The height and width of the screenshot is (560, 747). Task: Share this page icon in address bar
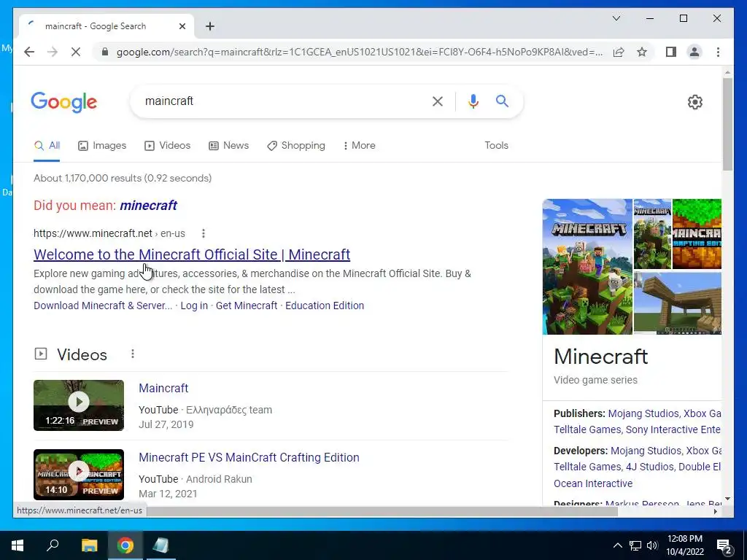pyautogui.click(x=619, y=52)
